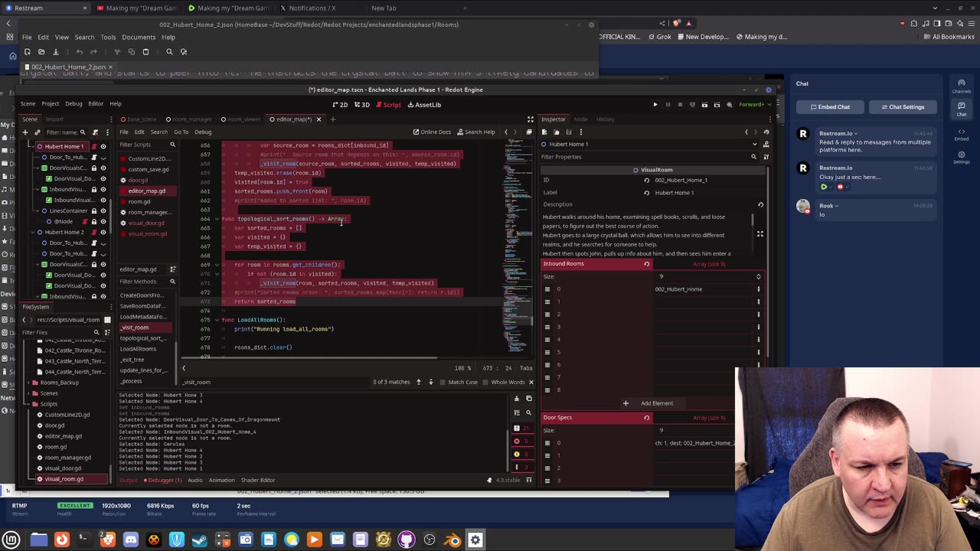Expand Scenes folder in FileSystem

[28, 393]
